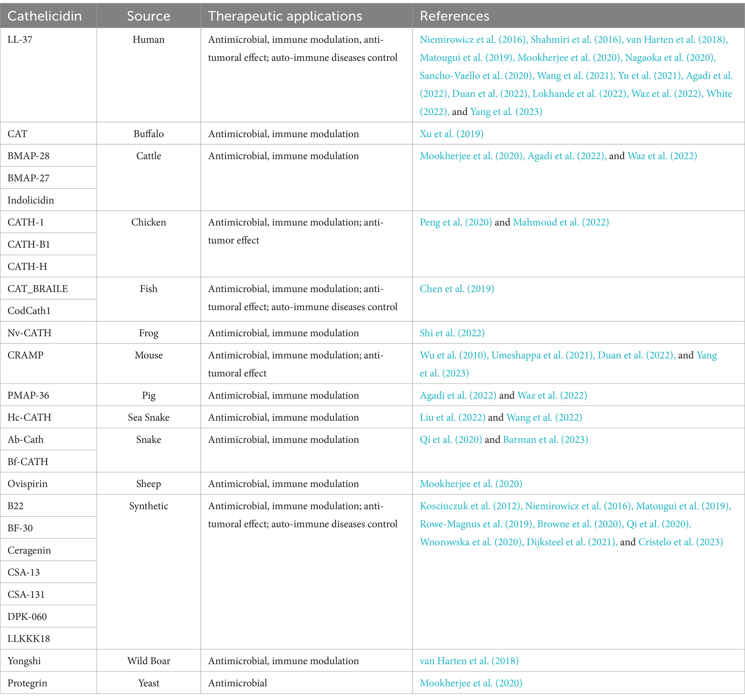Select the Synthetic source cell
Viewport: 745px width, 700px height.
[149, 572]
